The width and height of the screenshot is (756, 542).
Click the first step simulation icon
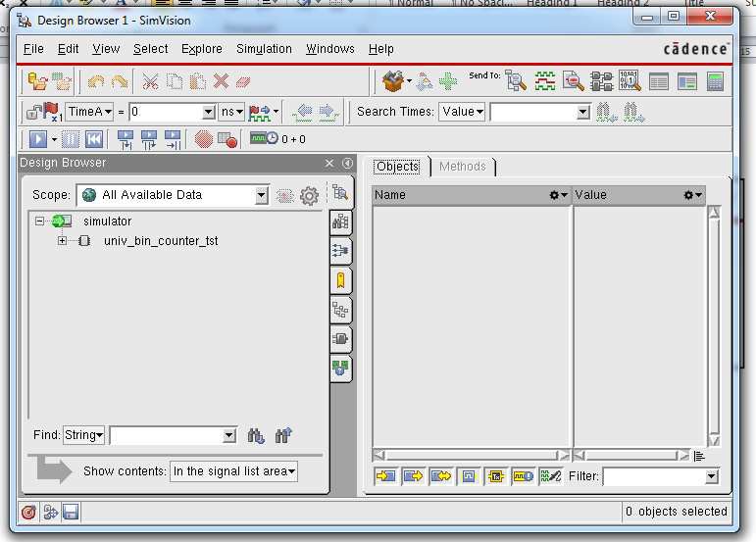(126, 140)
